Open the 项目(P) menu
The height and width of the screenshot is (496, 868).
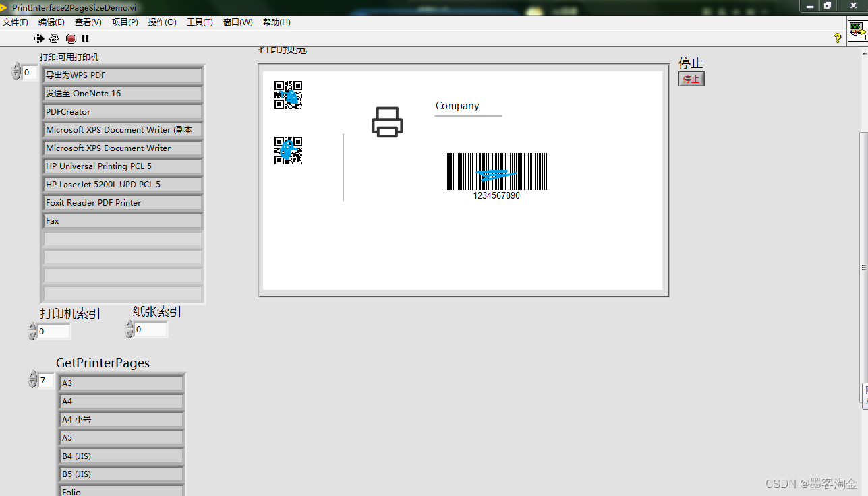pyautogui.click(x=125, y=22)
